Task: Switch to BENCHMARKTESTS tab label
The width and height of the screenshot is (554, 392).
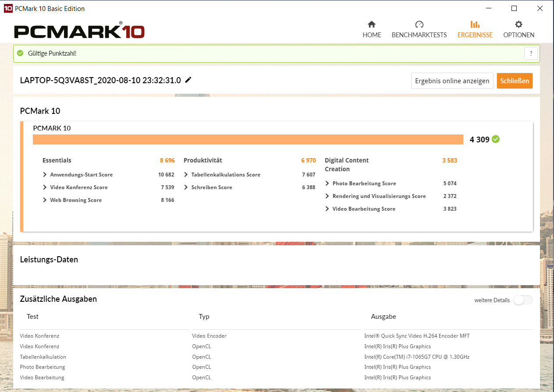Action: pyautogui.click(x=419, y=35)
